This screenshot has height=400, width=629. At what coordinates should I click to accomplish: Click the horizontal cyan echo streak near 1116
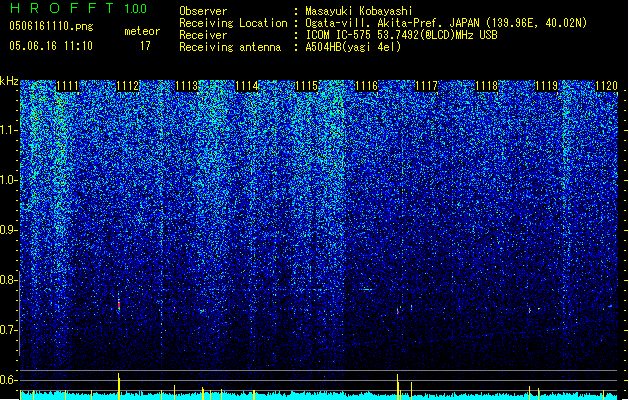click(367, 289)
